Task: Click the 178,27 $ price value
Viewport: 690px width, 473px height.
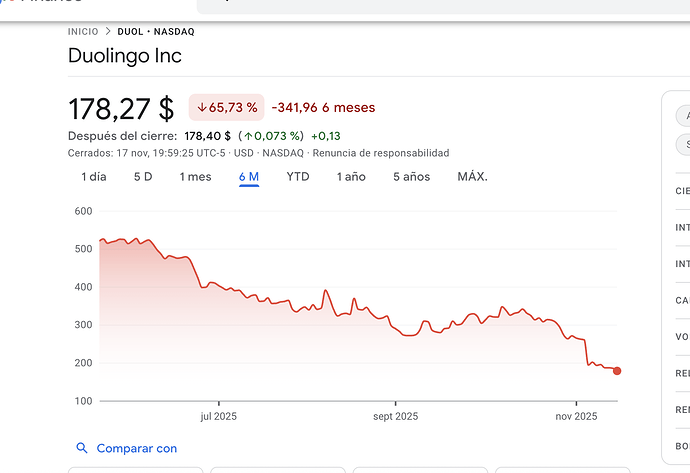Action: point(121,109)
